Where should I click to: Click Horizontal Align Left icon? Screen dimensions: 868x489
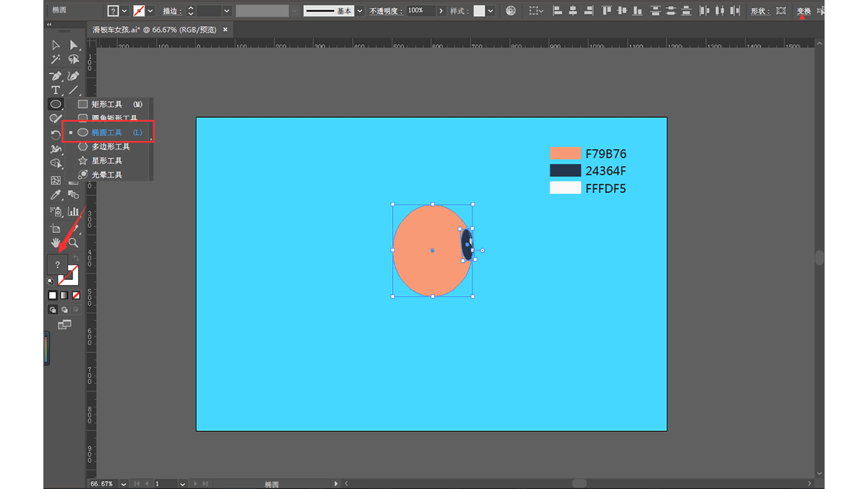558,11
